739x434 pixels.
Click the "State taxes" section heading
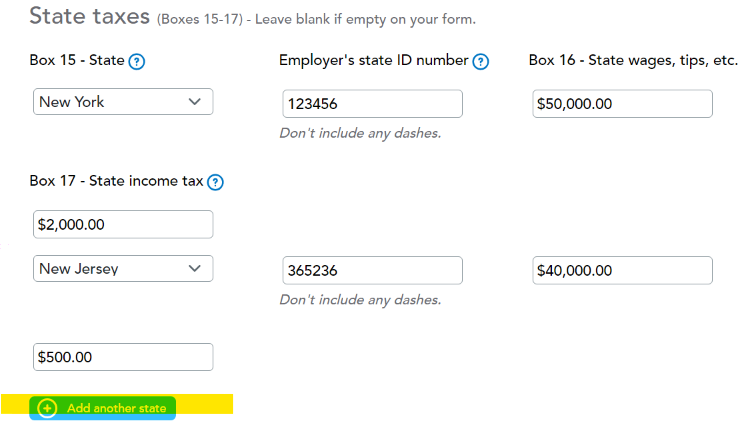point(89,16)
